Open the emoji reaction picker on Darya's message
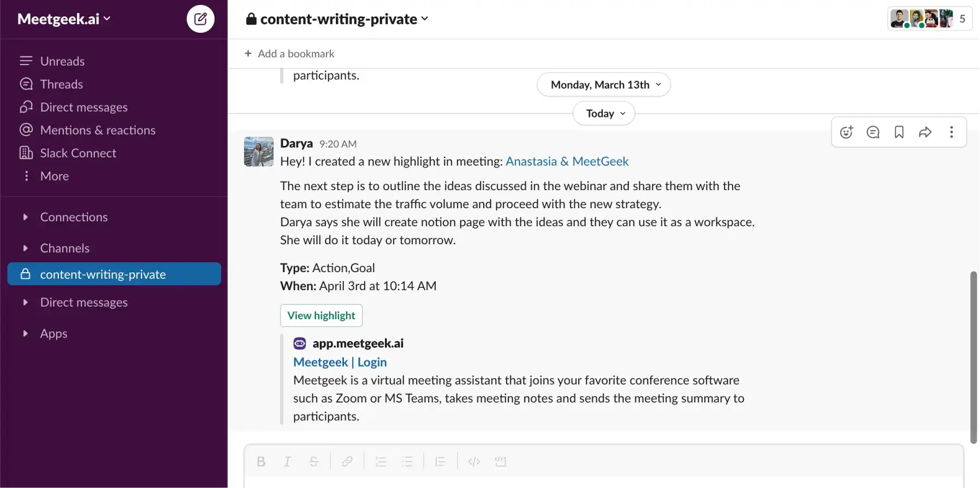This screenshot has width=980, height=488. click(x=846, y=132)
